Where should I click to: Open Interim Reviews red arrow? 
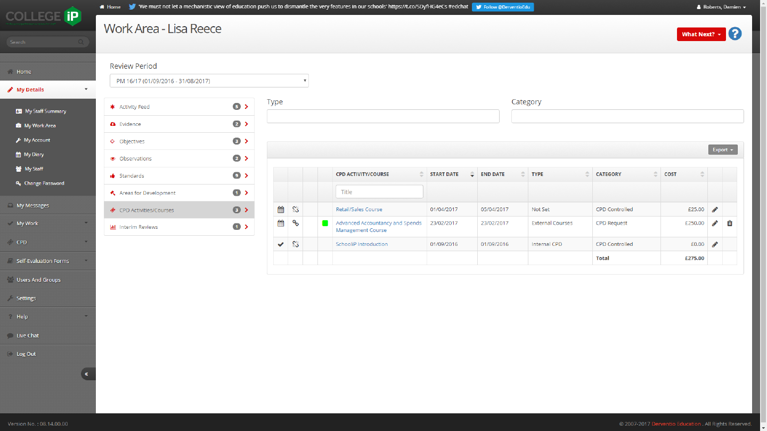[x=246, y=227]
